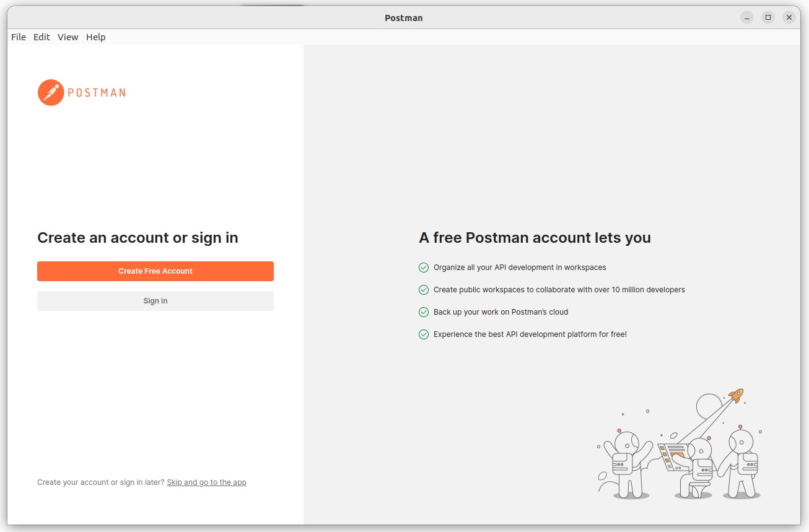Close the Postman window
The height and width of the screenshot is (532, 809).
pos(789,17)
